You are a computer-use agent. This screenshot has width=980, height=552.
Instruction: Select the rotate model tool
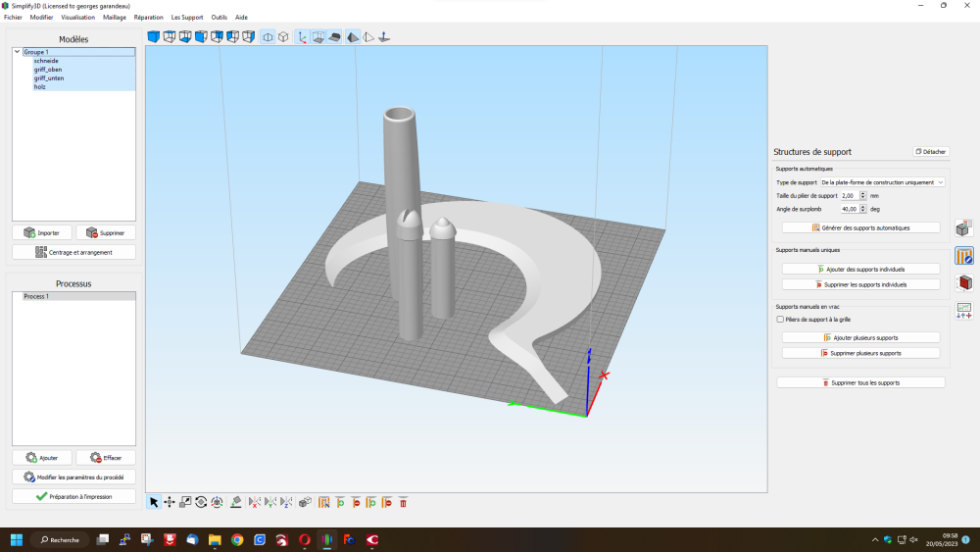click(x=201, y=502)
